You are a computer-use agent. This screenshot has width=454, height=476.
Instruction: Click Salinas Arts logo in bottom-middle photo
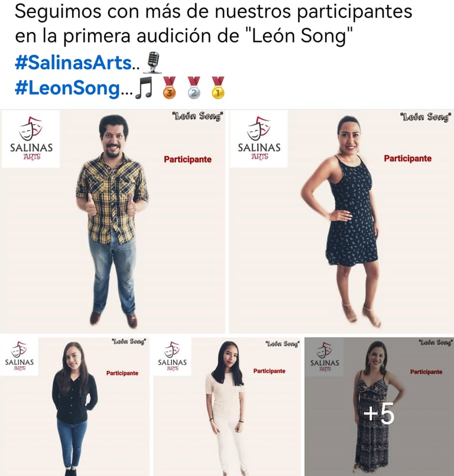(172, 356)
